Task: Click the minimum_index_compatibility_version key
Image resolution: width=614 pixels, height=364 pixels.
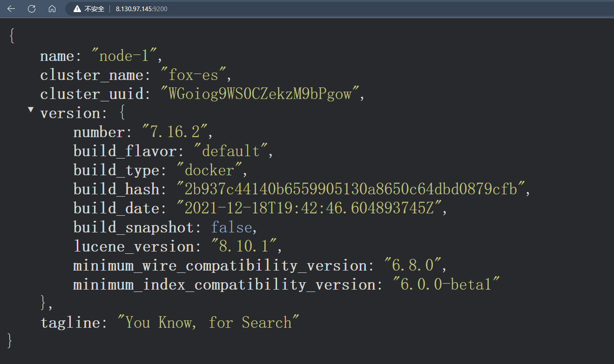Action: pyautogui.click(x=224, y=285)
